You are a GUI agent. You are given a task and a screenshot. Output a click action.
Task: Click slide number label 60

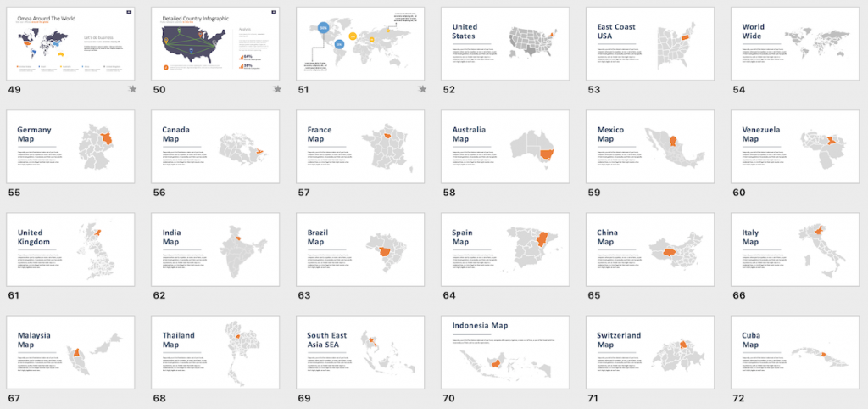point(738,193)
